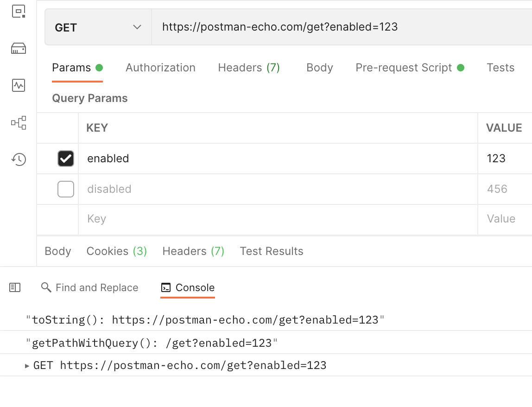
Task: Open the Collections sidebar icon
Action: pos(18,12)
